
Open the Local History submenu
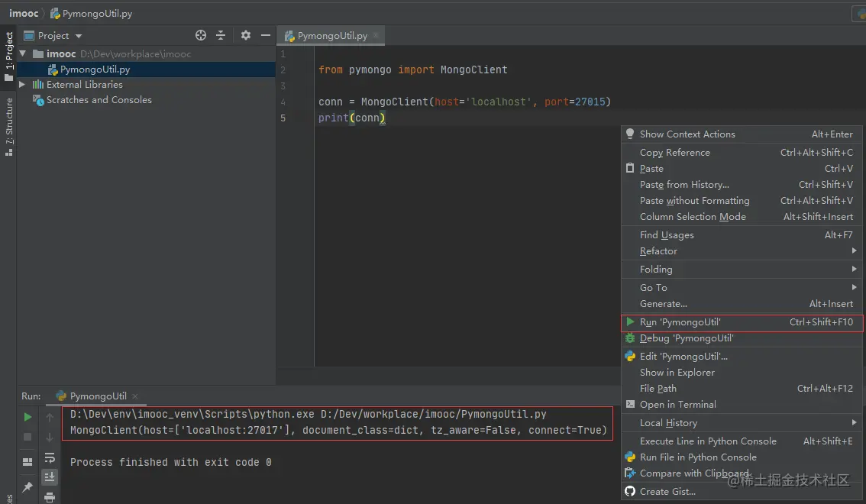742,422
